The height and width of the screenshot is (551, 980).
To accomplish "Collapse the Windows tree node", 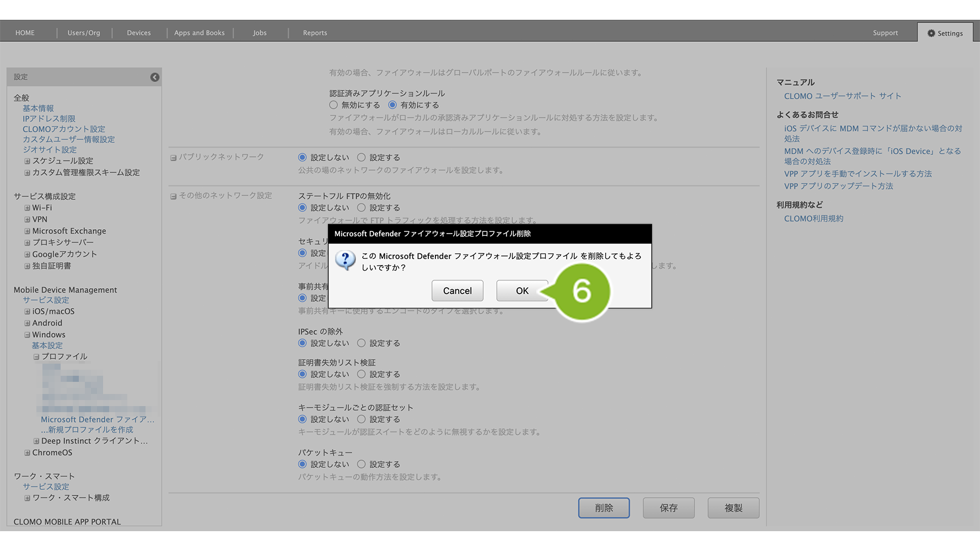I will click(x=27, y=335).
